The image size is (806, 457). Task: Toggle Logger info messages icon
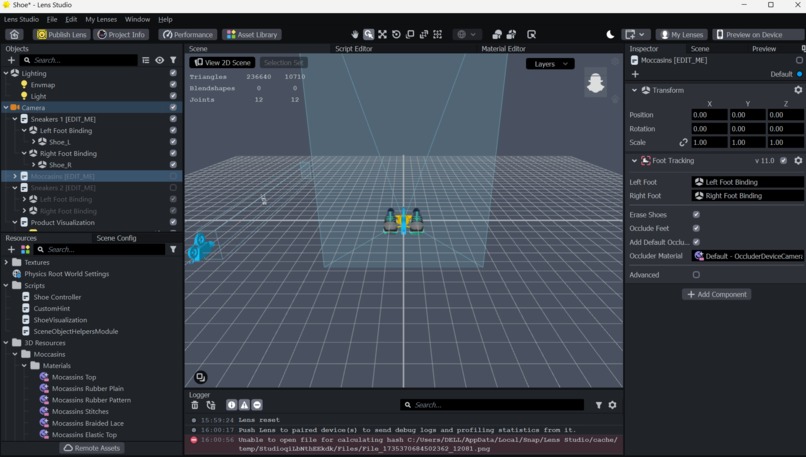click(232, 405)
